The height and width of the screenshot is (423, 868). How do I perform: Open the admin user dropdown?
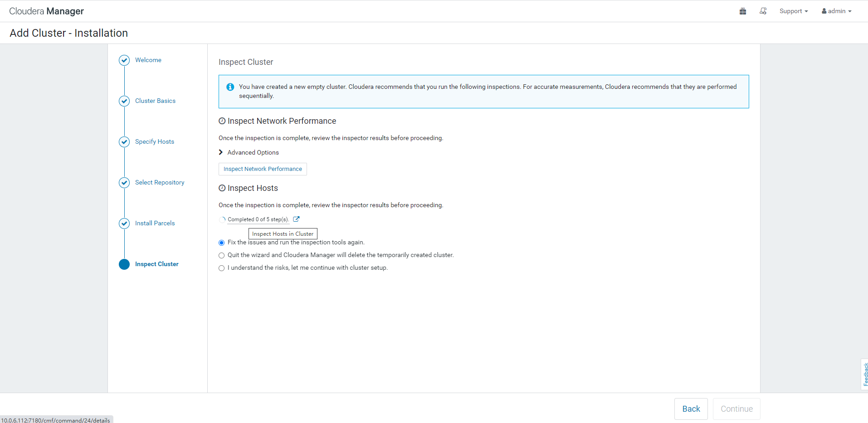click(836, 11)
